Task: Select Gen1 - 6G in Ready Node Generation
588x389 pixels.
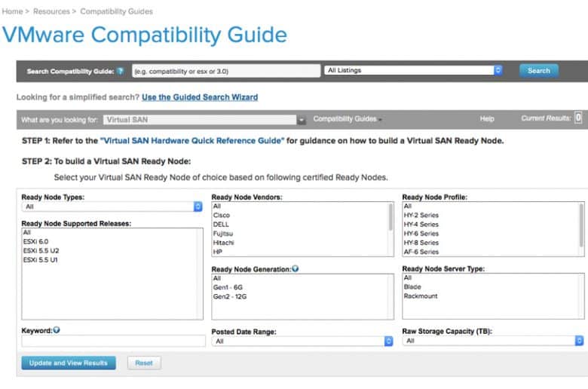Action: (x=228, y=287)
